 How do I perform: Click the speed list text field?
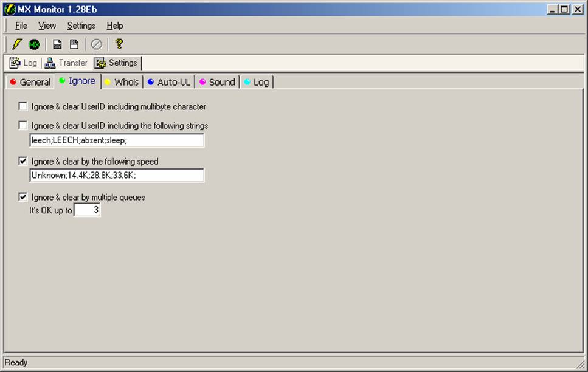(x=117, y=176)
